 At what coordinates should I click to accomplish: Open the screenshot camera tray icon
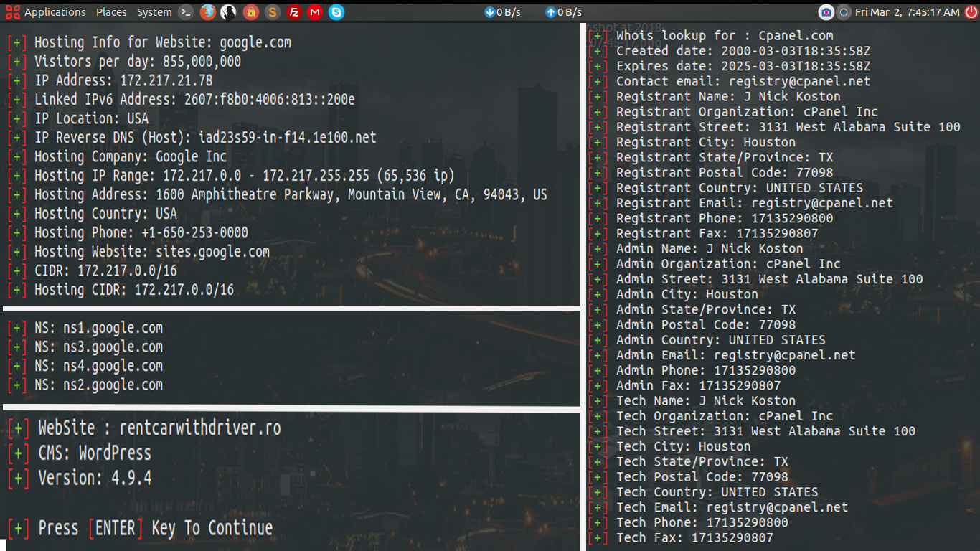(826, 12)
